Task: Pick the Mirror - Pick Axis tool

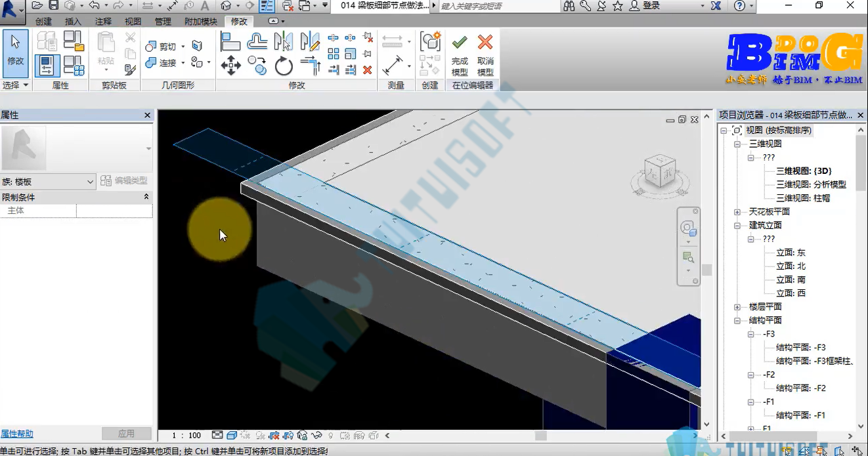Action: 284,42
